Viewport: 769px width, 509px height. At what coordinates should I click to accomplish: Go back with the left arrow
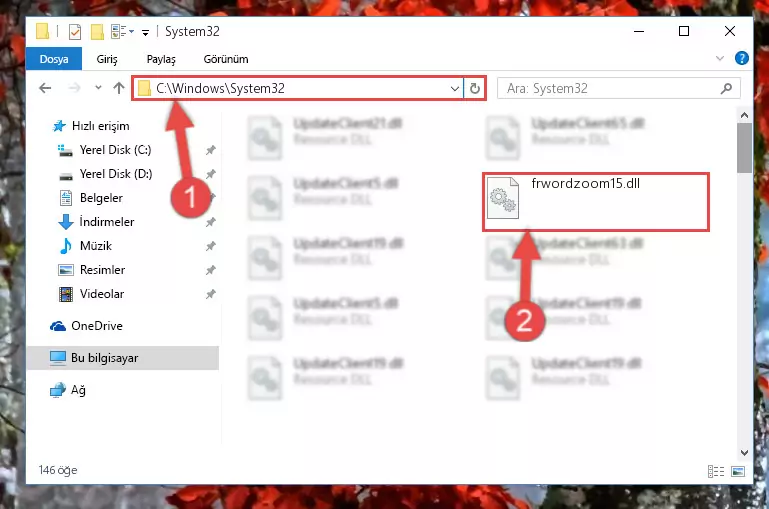click(x=45, y=88)
